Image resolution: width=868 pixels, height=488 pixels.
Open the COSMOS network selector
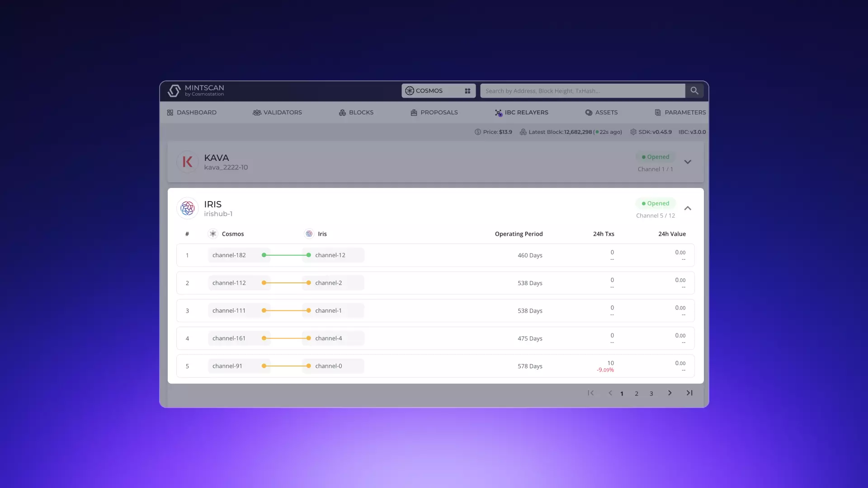[x=431, y=90]
